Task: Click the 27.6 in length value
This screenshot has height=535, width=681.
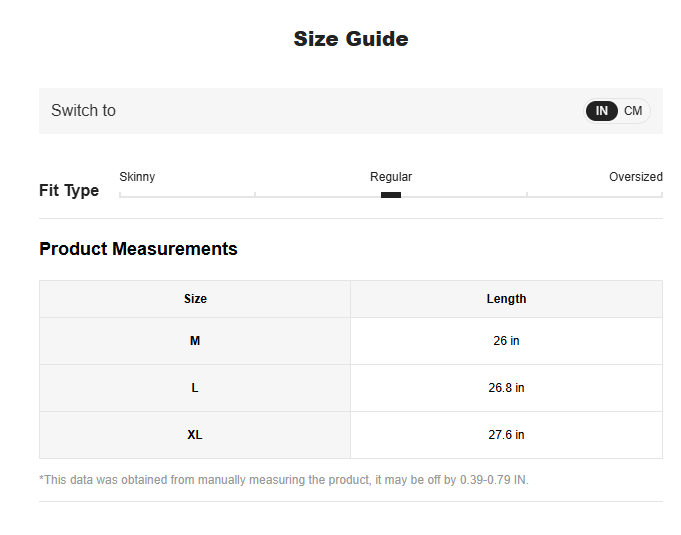Action: click(506, 435)
